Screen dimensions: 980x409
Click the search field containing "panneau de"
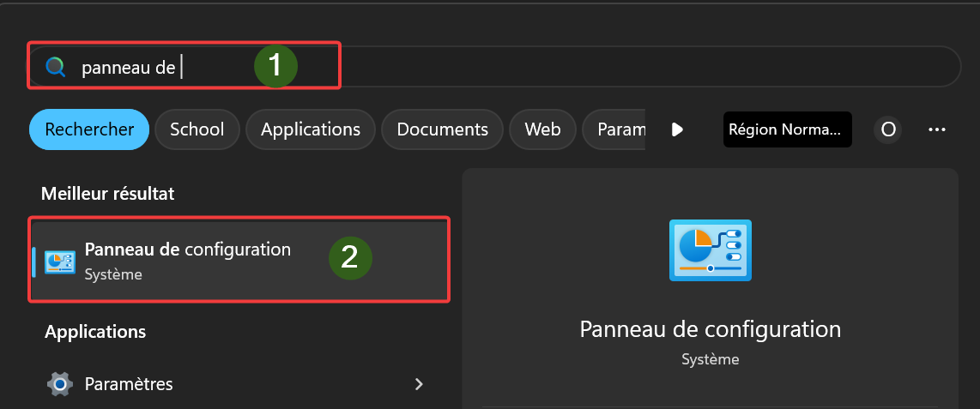(x=495, y=66)
